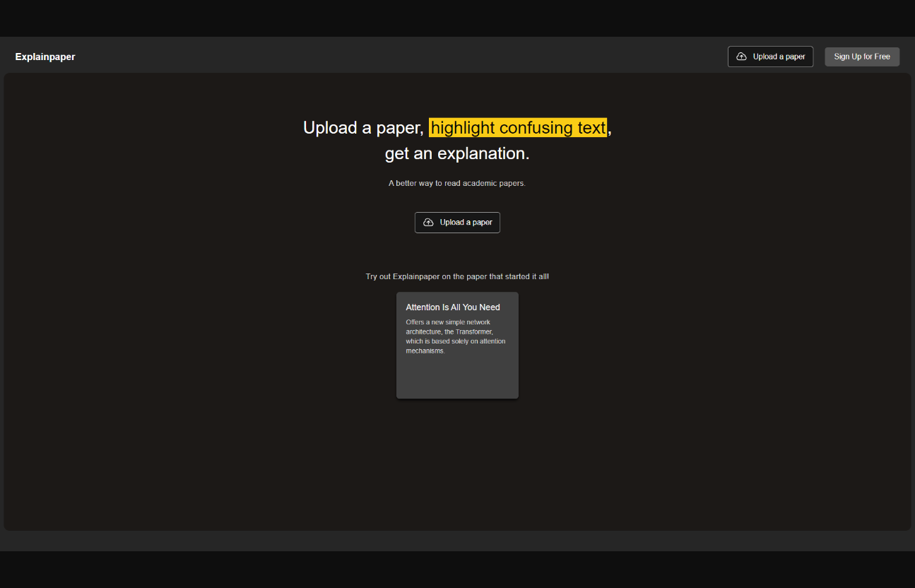Click the "Upload a paper," headline text
Screen dimensions: 915x588
pos(362,128)
